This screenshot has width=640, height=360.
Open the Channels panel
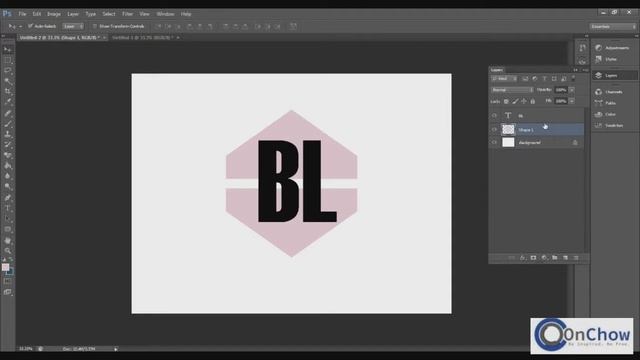point(614,92)
